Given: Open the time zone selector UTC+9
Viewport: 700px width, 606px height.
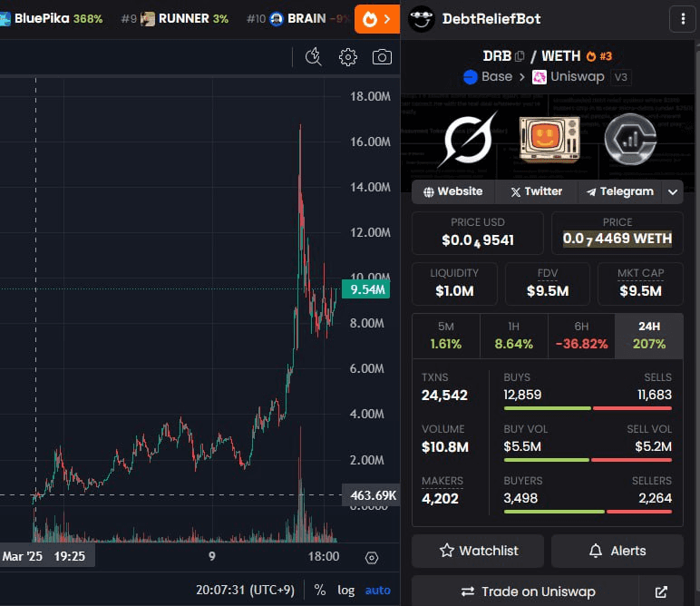Looking at the screenshot, I should pos(245,590).
